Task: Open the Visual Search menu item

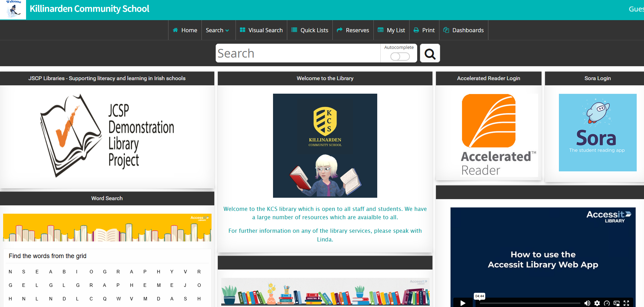Action: 261,30
